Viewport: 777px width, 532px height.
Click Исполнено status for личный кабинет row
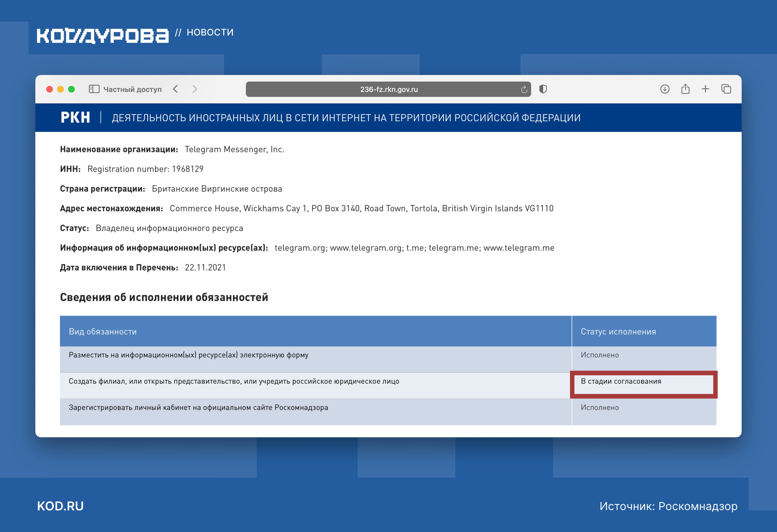600,408
